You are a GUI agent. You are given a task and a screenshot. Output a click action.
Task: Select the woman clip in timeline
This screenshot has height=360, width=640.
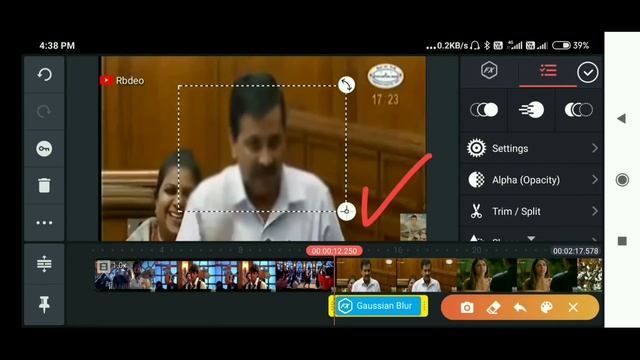(517, 275)
